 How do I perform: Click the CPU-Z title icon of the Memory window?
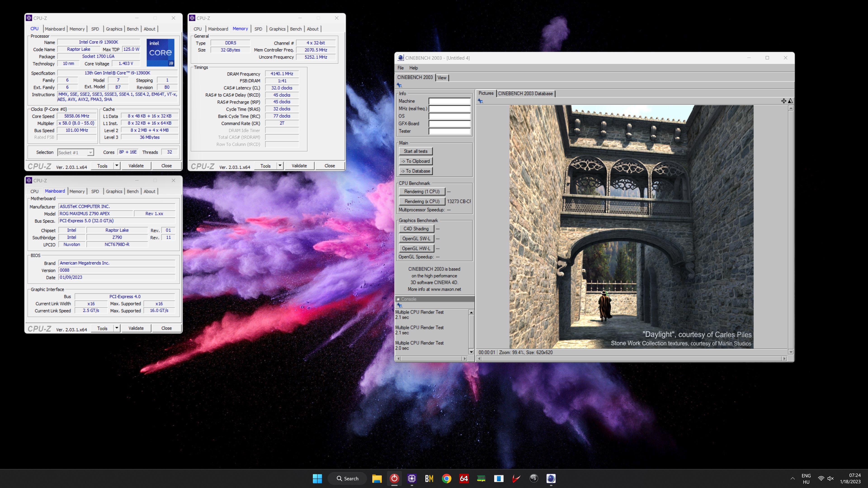192,18
